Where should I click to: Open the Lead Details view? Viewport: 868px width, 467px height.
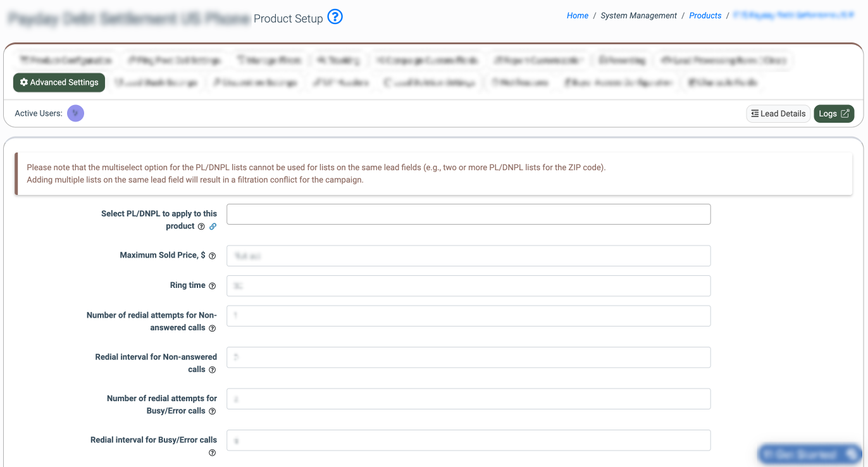point(778,114)
